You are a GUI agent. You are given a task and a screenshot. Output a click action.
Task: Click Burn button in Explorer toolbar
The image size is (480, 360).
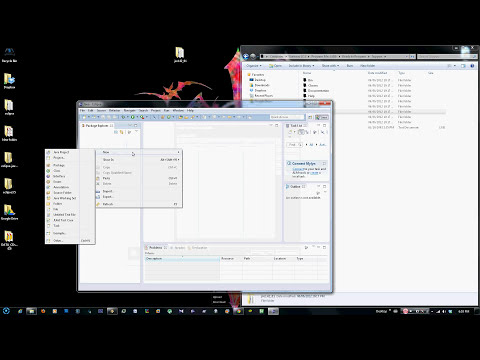point(350,66)
